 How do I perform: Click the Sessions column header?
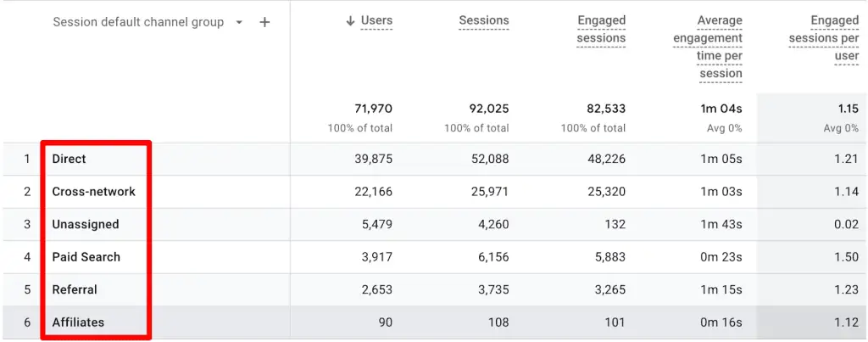(484, 20)
